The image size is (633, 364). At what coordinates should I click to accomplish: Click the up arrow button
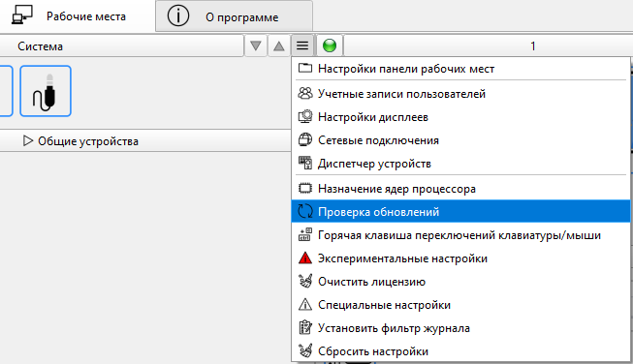pos(279,45)
